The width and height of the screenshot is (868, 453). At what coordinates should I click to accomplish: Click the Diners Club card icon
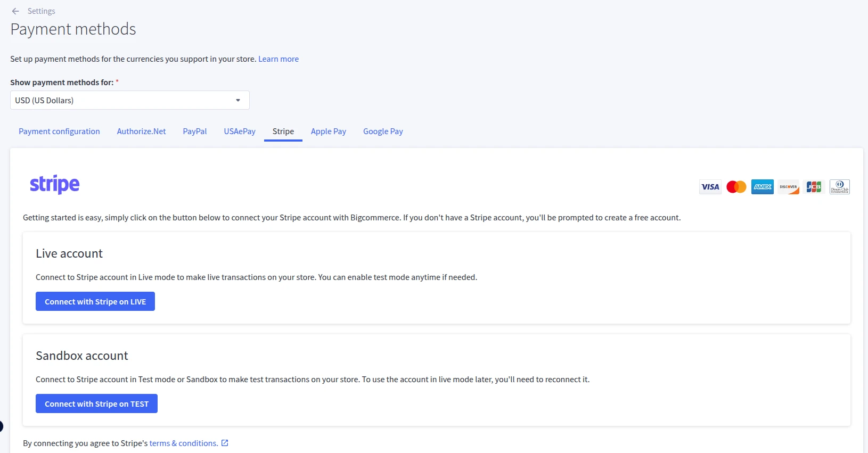click(x=840, y=187)
